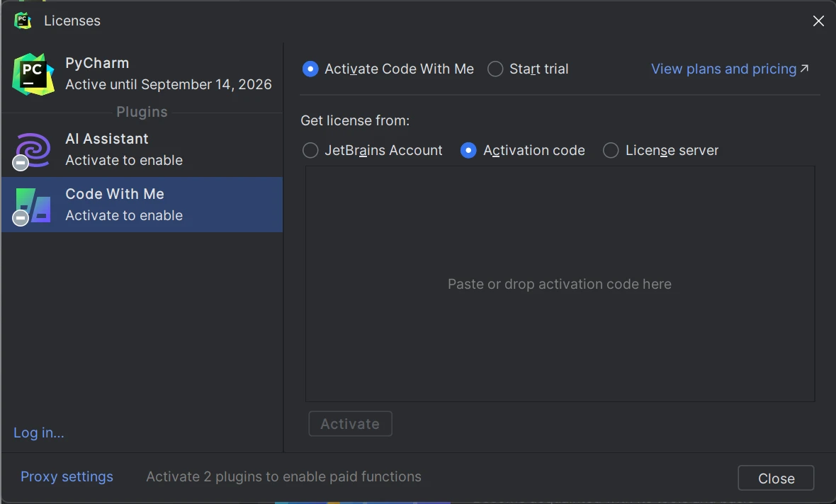Viewport: 836px width, 504px height.
Task: Click the Plugins section header
Action: [x=142, y=112]
